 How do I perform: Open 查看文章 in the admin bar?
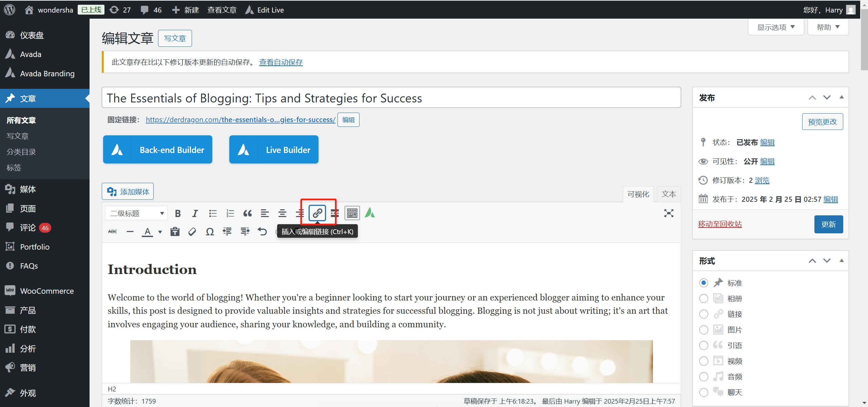pos(222,9)
